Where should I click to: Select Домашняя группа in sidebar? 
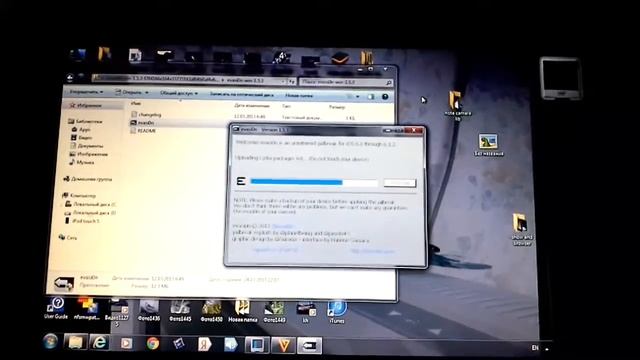[x=88, y=179]
